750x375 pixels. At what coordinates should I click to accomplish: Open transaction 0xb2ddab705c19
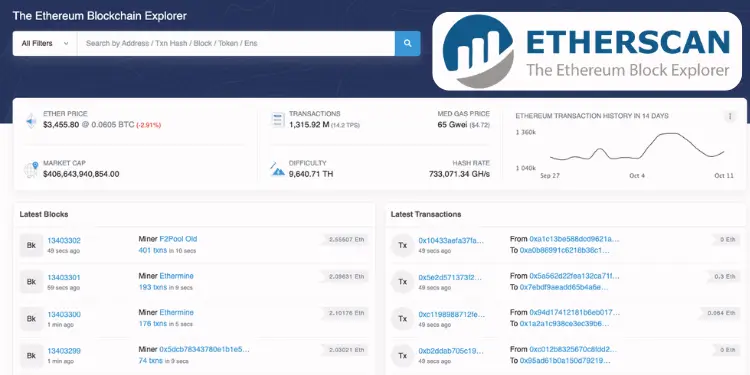(450, 351)
